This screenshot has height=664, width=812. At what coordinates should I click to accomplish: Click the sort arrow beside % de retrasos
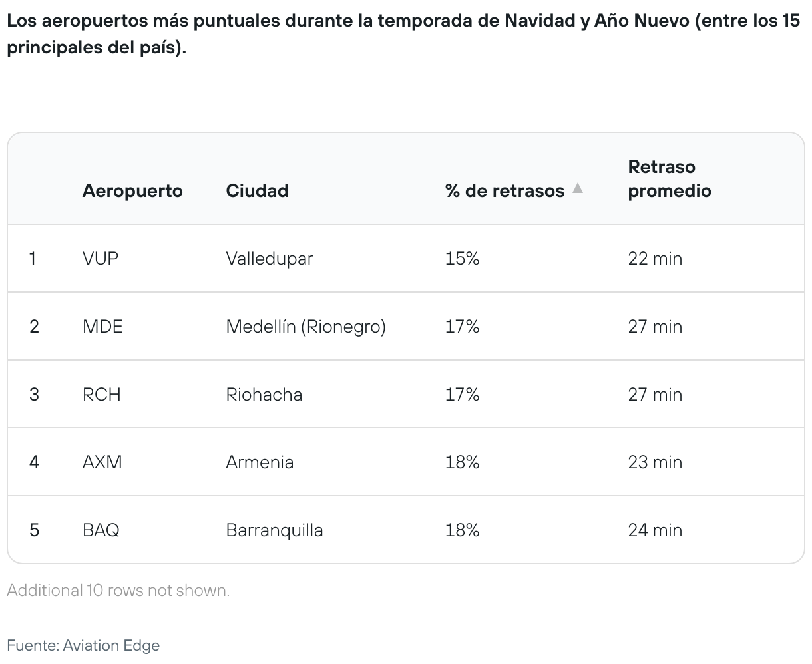(578, 188)
